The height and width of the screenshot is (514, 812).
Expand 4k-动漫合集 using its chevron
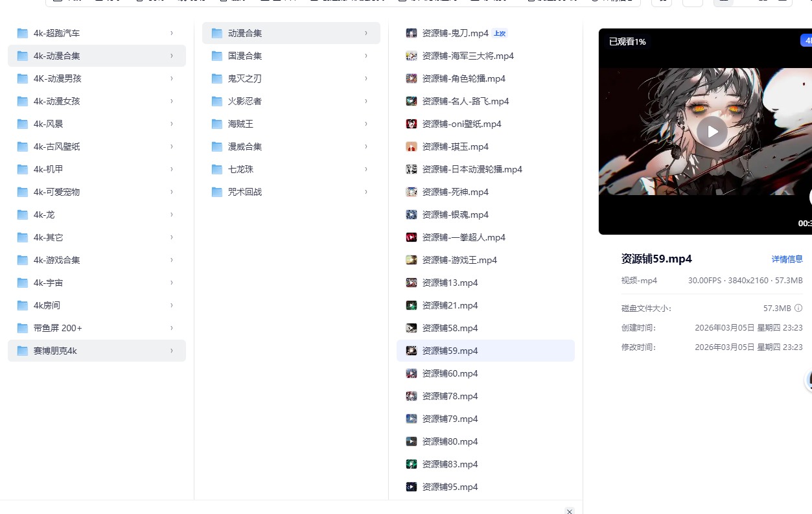(172, 56)
